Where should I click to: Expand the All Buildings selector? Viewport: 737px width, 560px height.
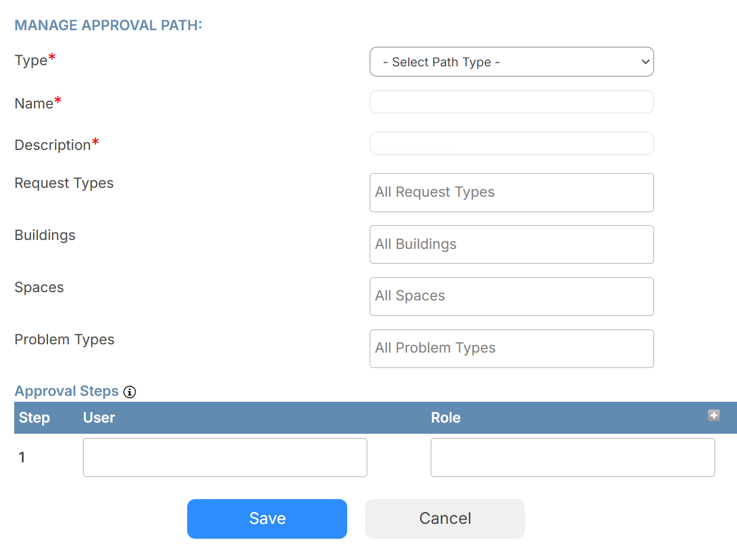(511, 244)
